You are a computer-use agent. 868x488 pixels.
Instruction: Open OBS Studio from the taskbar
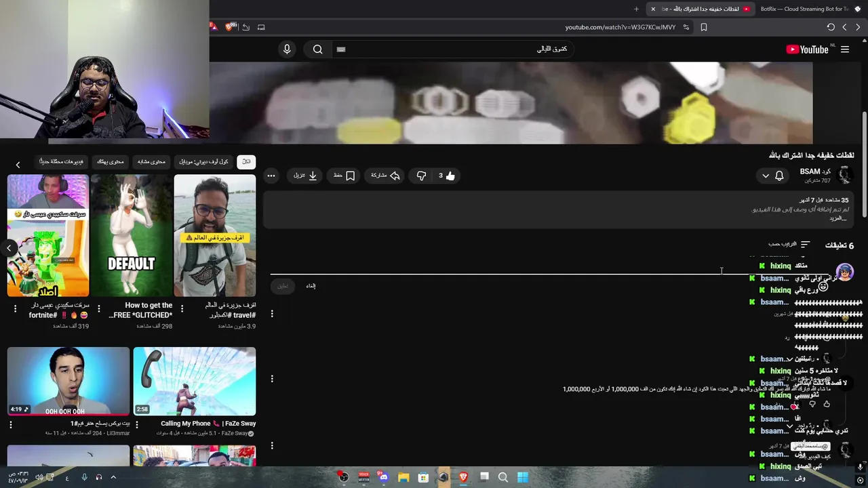tap(344, 477)
